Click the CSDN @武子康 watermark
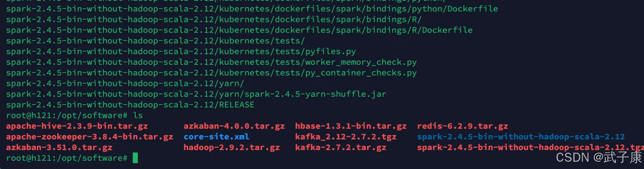Screen dimensions: 644x169 point(599,157)
